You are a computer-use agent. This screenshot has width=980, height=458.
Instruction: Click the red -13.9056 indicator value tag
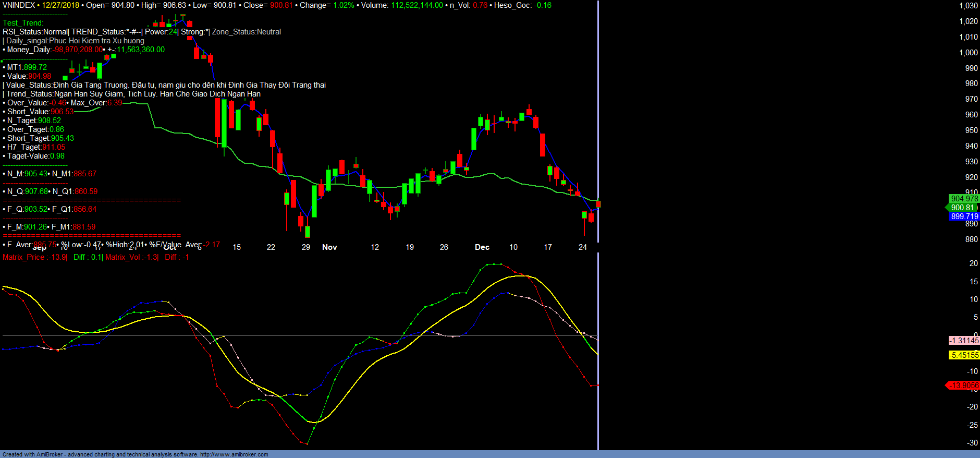pyautogui.click(x=963, y=385)
